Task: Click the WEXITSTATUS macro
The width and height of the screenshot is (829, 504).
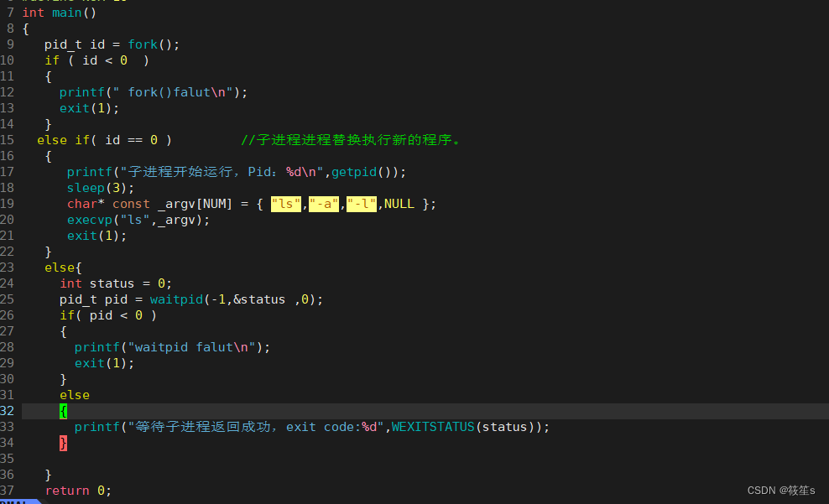Action: coord(433,427)
